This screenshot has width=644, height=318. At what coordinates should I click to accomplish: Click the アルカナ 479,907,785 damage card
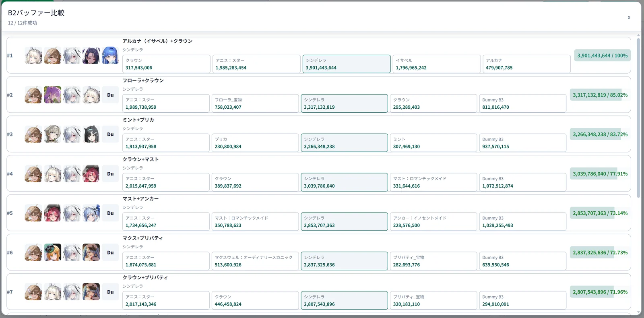coord(526,64)
